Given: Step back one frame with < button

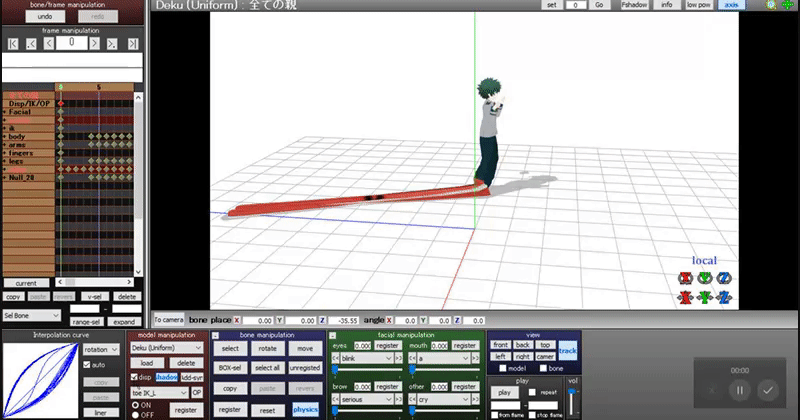Looking at the screenshot, I should point(48,44).
